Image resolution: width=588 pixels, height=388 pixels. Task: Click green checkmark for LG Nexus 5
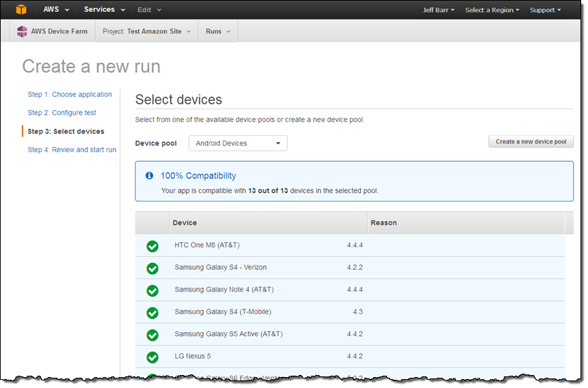pos(152,357)
